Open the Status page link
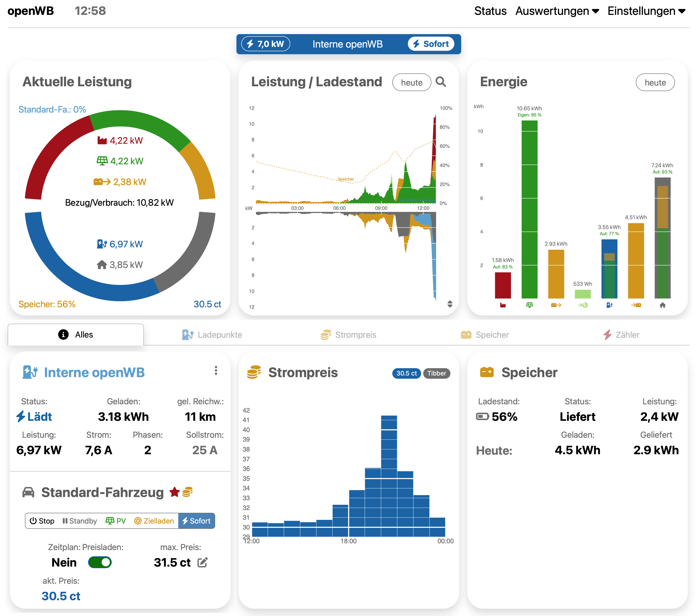Viewport: 699px width, 616px height. click(x=490, y=11)
